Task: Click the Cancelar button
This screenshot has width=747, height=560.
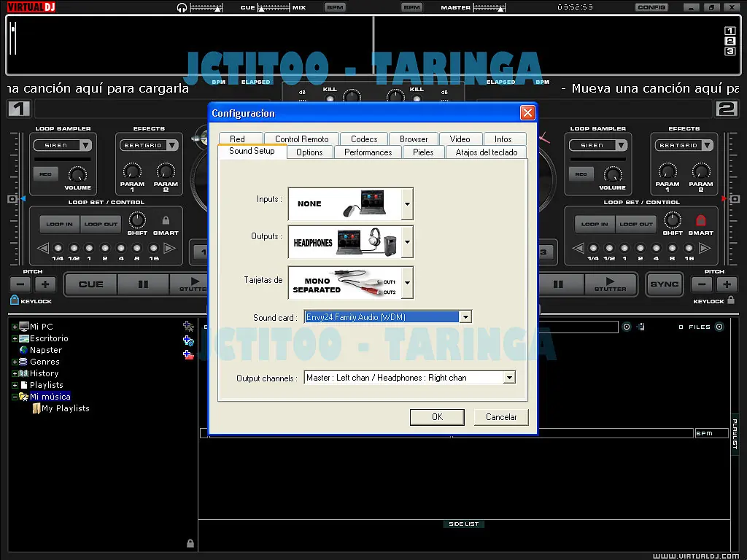Action: 501,417
